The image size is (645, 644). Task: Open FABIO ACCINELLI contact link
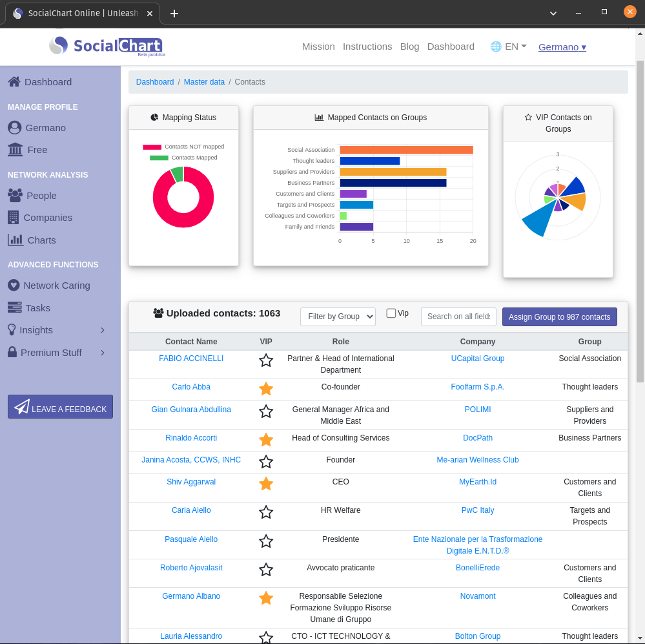[x=191, y=358]
